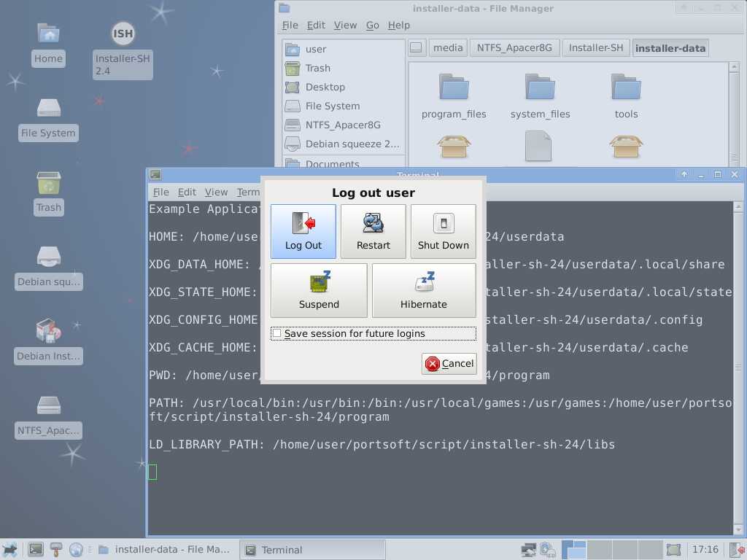The height and width of the screenshot is (560, 747).
Task: Click the paint roller launcher in panel
Action: 55,550
